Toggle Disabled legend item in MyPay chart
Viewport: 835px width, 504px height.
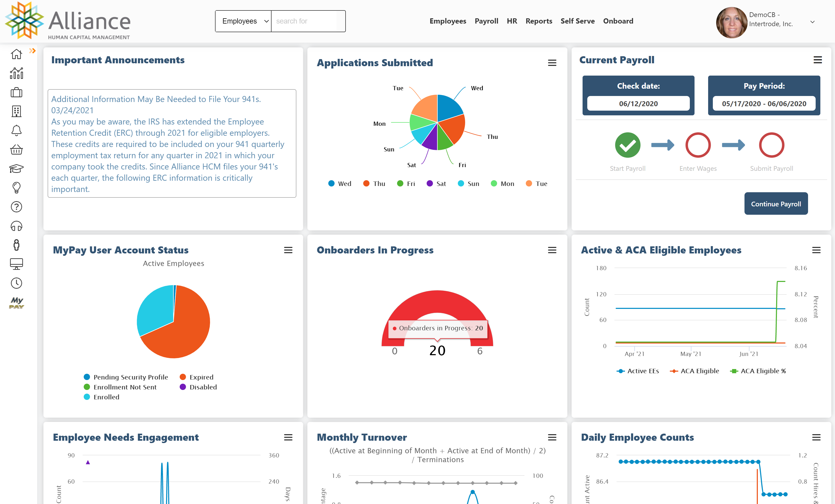(198, 387)
